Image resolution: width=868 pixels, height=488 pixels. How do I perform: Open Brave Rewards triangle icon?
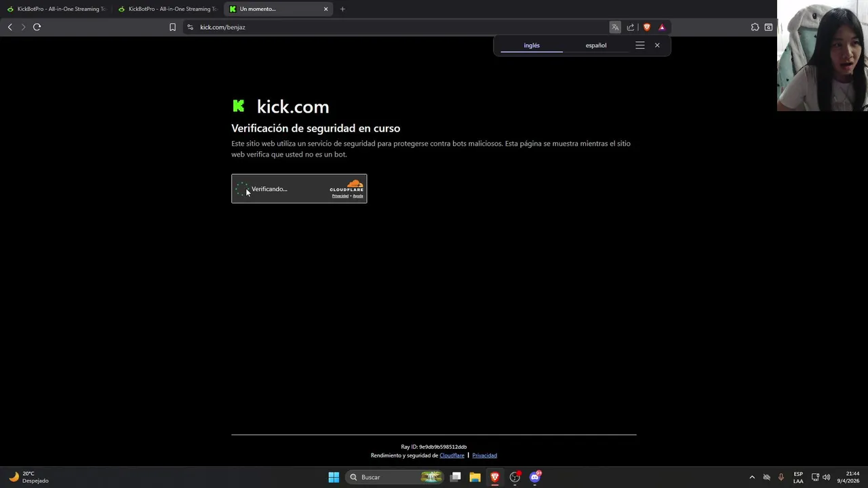click(x=662, y=27)
